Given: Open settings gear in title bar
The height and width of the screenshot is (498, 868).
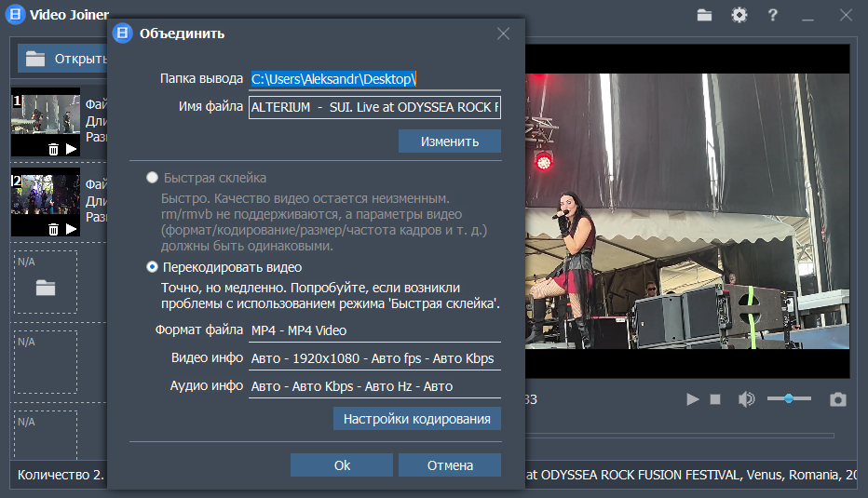Looking at the screenshot, I should click(739, 15).
